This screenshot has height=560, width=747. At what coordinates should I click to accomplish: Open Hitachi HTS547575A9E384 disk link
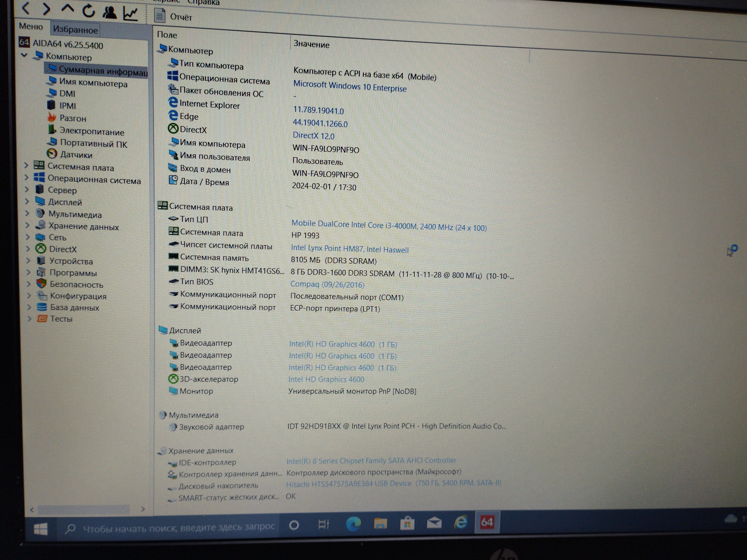394,483
